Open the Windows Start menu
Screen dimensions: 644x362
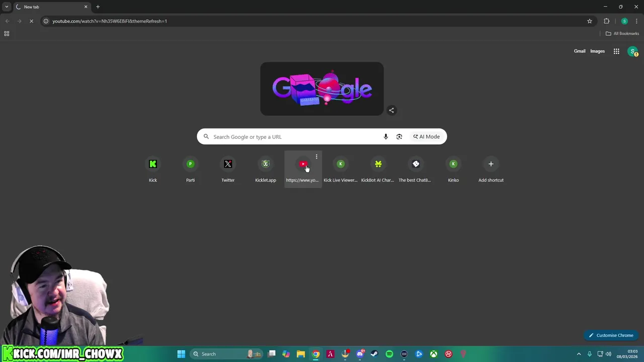pos(181,354)
